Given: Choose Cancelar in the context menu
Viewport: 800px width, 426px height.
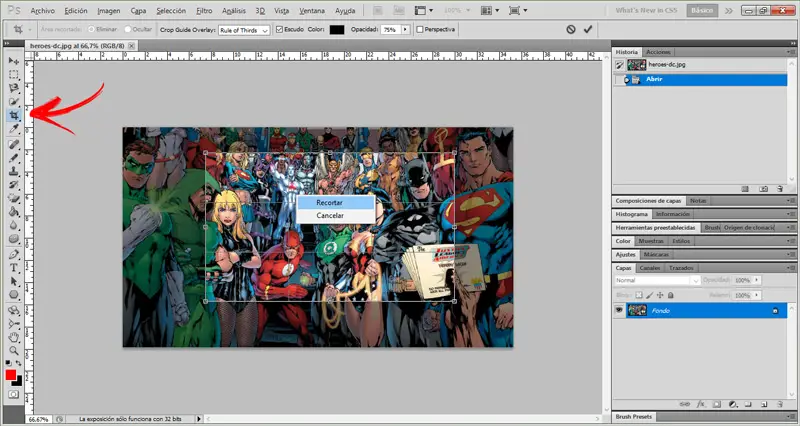Looking at the screenshot, I should (330, 215).
